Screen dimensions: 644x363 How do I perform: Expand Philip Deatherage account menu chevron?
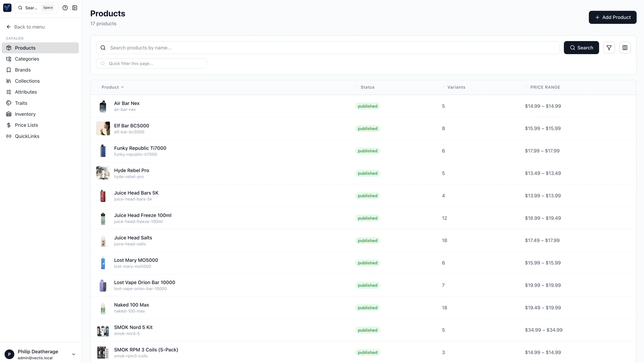[x=74, y=354]
